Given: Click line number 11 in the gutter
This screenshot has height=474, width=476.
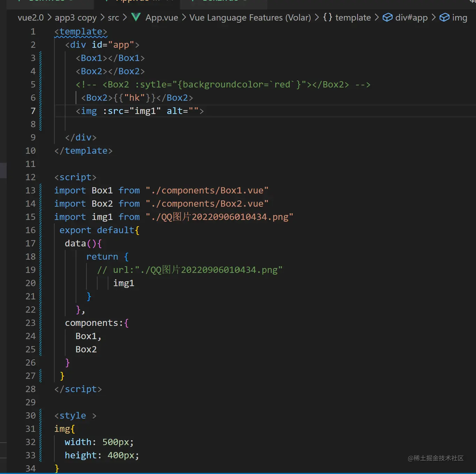Looking at the screenshot, I should (x=31, y=164).
